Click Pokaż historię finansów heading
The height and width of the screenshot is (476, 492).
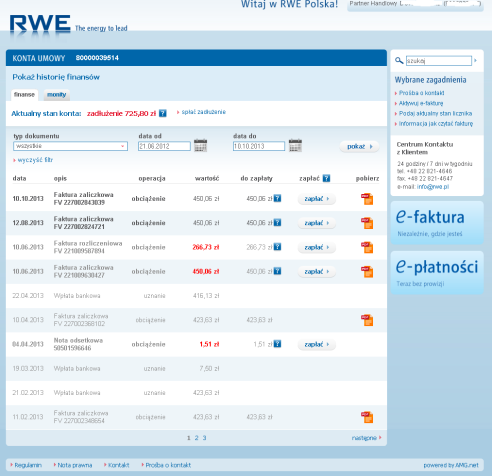point(56,77)
